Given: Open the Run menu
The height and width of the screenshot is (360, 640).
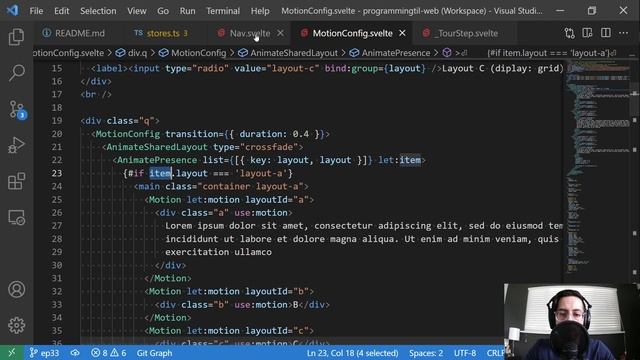Looking at the screenshot, I should [x=187, y=11].
